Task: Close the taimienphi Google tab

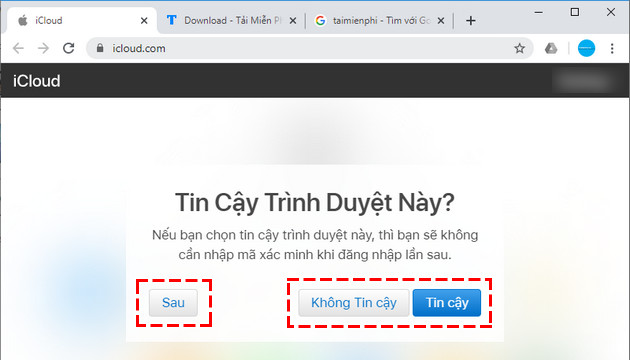Action: (x=441, y=20)
